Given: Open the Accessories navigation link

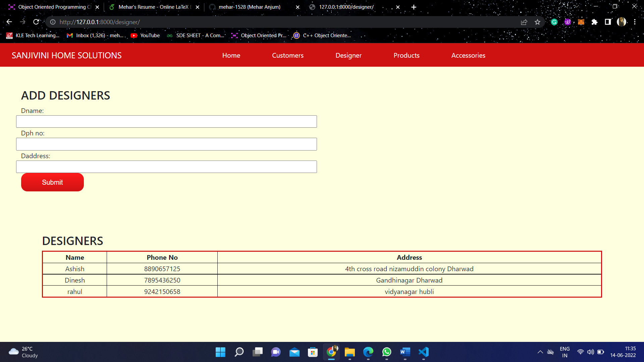Looking at the screenshot, I should (x=468, y=55).
